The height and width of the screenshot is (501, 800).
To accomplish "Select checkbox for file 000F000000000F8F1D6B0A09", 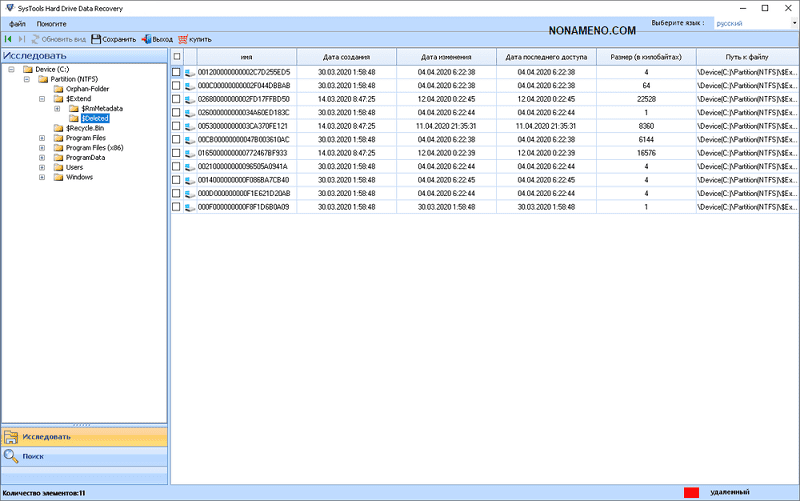I will tap(177, 207).
